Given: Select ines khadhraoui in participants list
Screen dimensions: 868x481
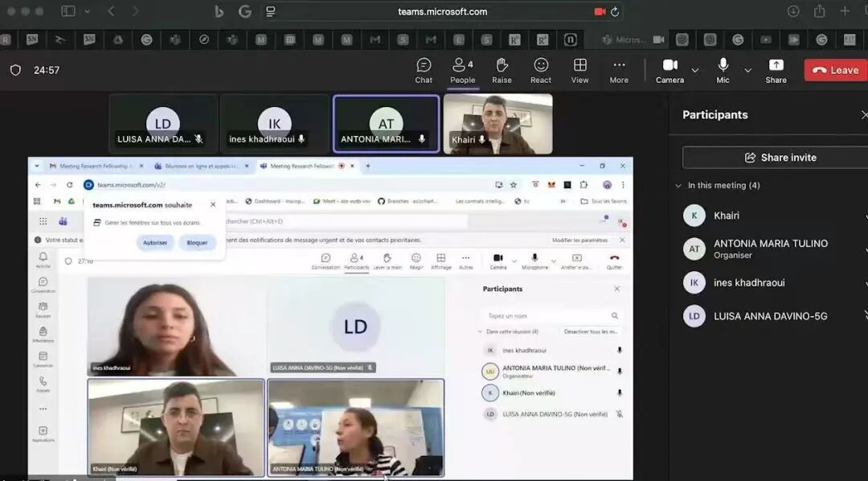Looking at the screenshot, I should pyautogui.click(x=749, y=283).
